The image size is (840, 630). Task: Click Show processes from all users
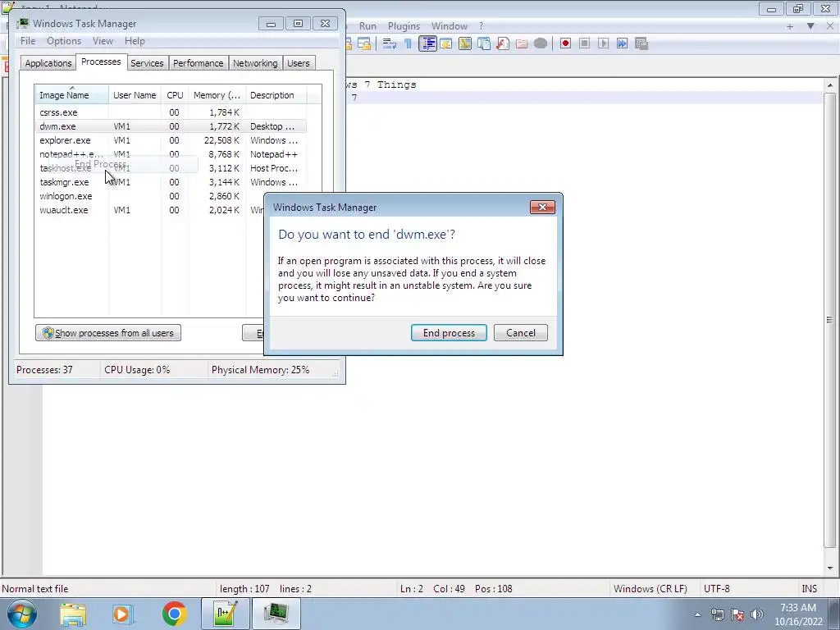pos(108,333)
